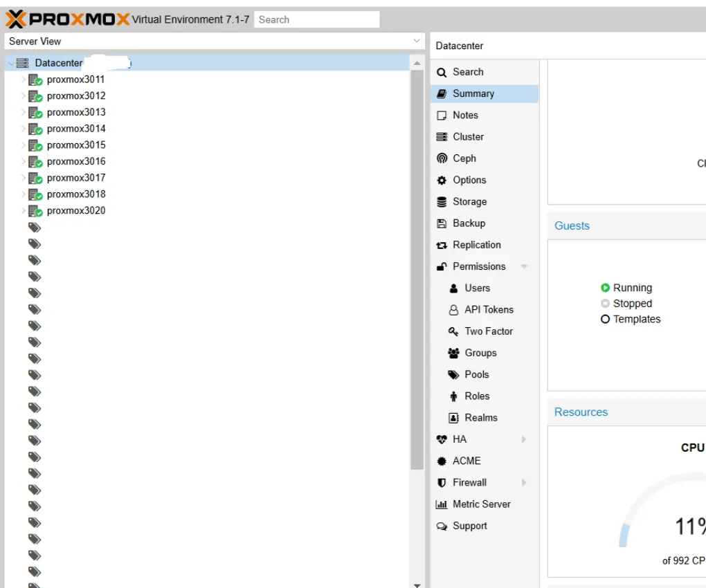Click the Realms address book icon
Image resolution: width=706 pixels, height=588 pixels.
[x=453, y=418]
